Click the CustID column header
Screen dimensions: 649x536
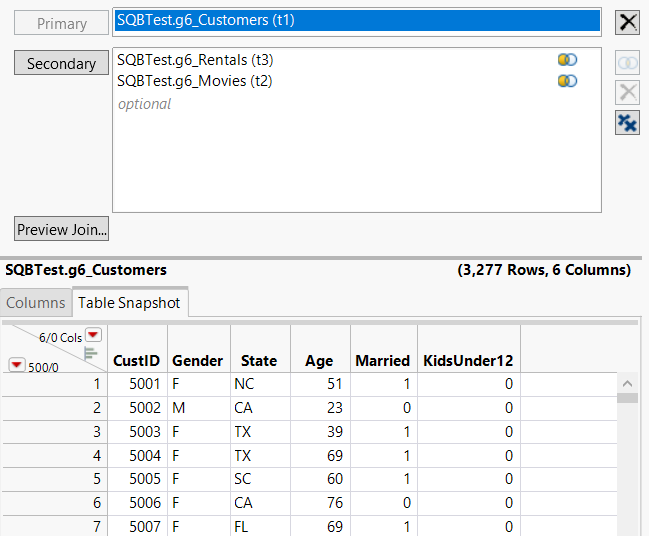pyautogui.click(x=137, y=360)
